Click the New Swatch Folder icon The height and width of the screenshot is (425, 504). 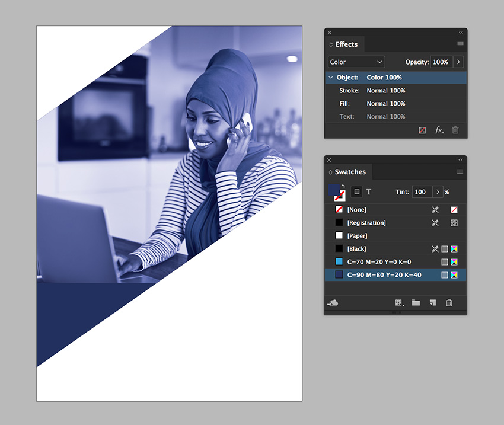point(416,303)
